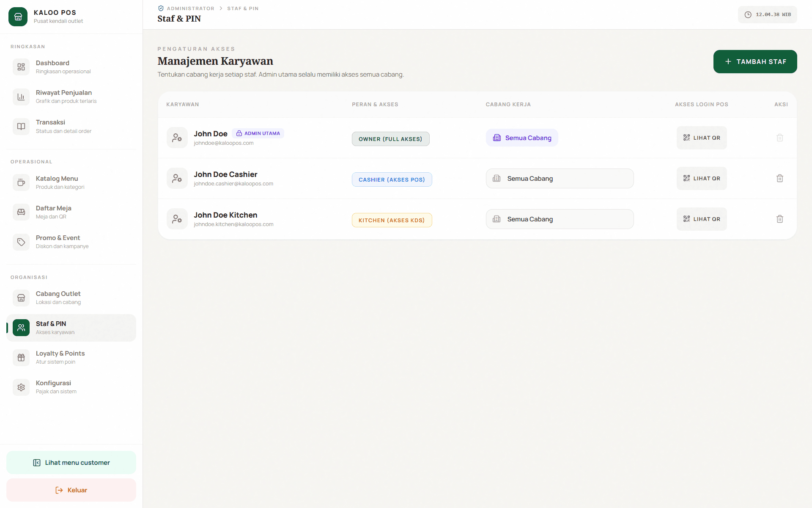Click the Transaksi book icon
The image size is (812, 508).
click(21, 126)
